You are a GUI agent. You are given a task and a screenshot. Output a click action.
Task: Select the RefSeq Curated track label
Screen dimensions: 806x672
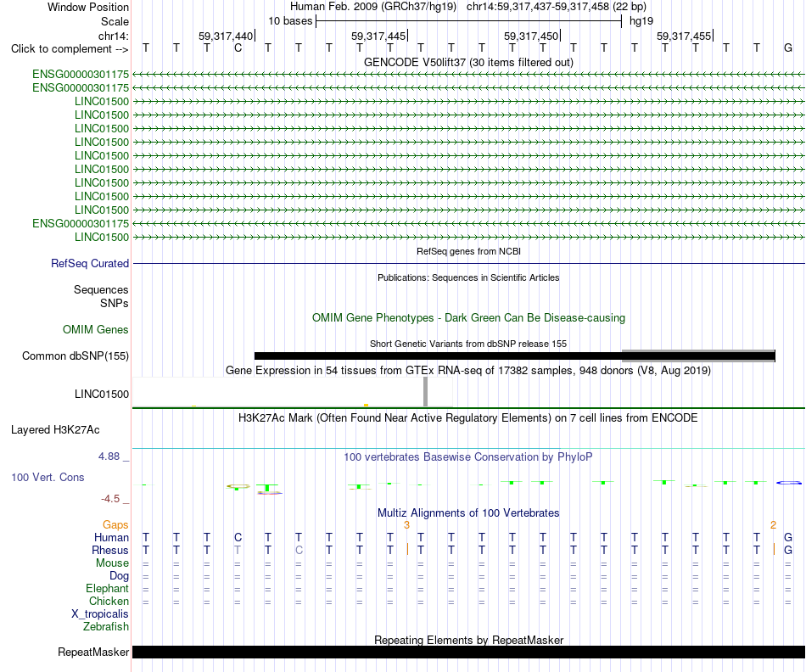[89, 263]
